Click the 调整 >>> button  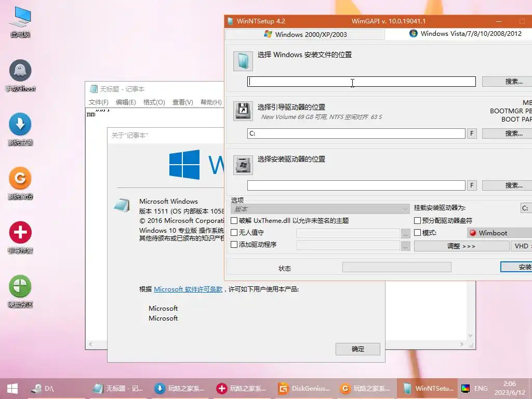(x=461, y=246)
